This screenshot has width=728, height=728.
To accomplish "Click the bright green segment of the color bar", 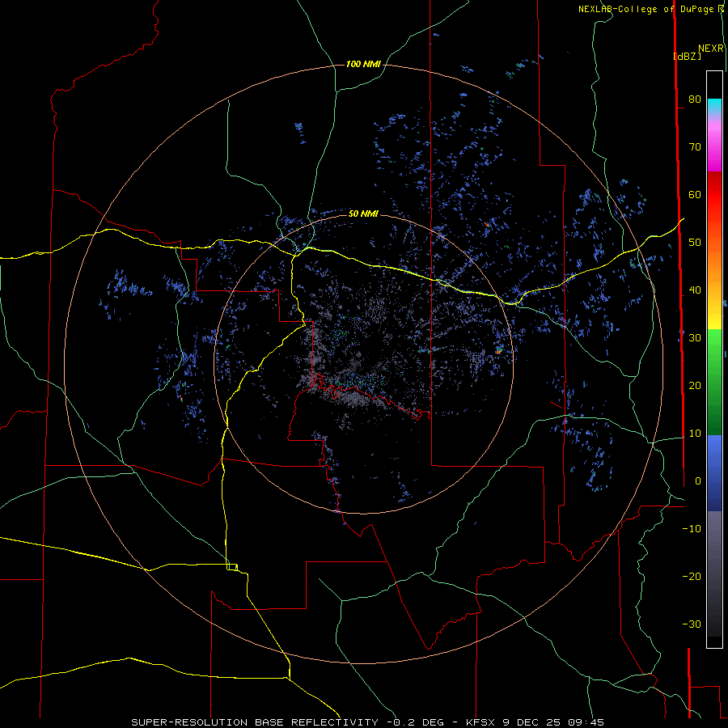I will click(x=714, y=344).
